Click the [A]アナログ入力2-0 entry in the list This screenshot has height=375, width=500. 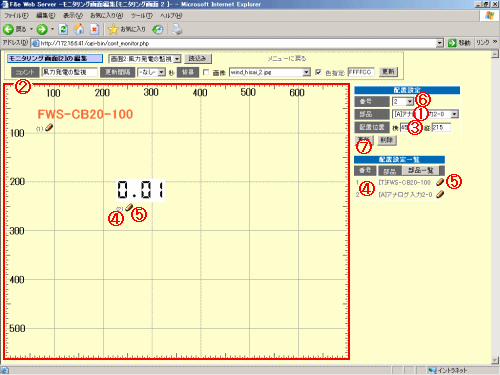pos(405,195)
